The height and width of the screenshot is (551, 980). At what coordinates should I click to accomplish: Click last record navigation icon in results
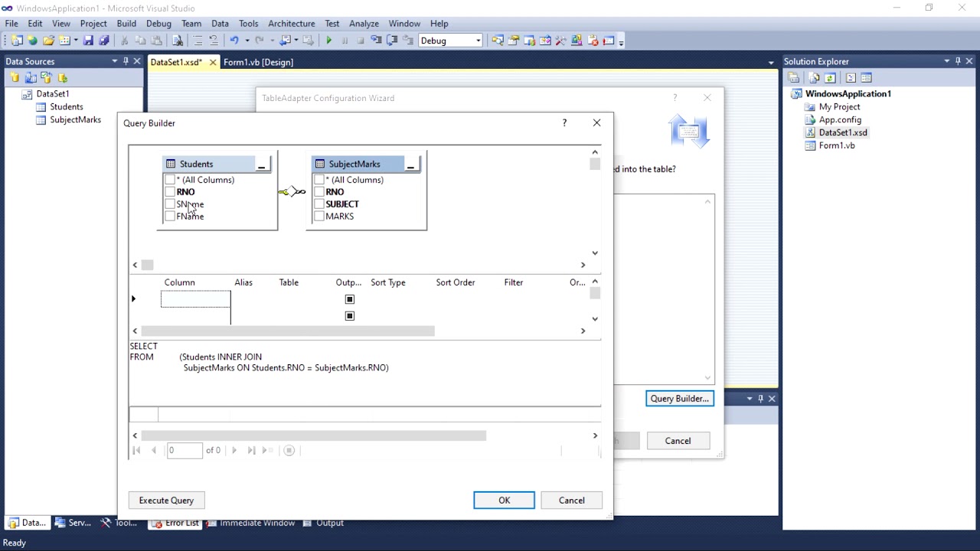tap(251, 450)
